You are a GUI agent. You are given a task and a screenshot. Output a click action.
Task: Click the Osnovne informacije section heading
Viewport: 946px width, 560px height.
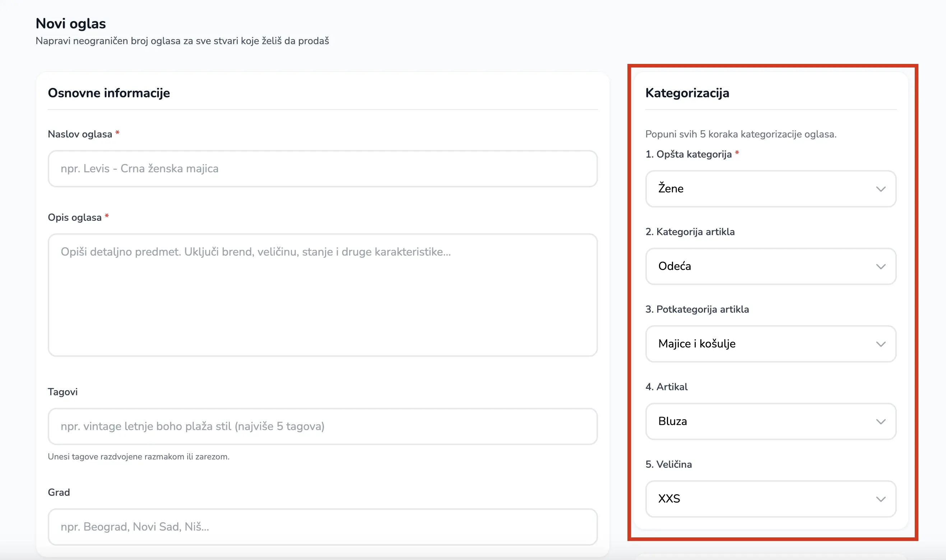tap(109, 93)
